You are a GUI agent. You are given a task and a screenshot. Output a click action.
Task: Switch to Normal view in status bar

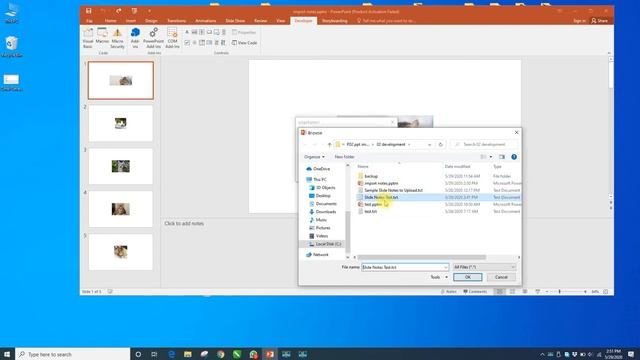pyautogui.click(x=499, y=291)
